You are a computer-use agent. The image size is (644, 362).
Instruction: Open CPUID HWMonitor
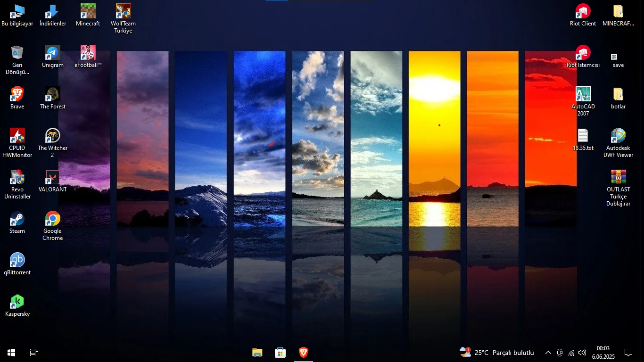click(x=17, y=135)
